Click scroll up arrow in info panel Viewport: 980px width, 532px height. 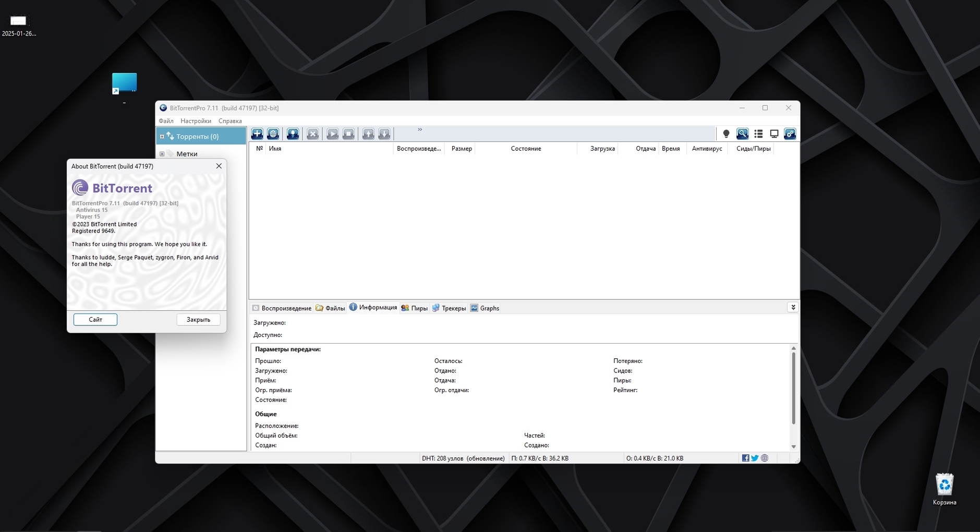(x=793, y=348)
